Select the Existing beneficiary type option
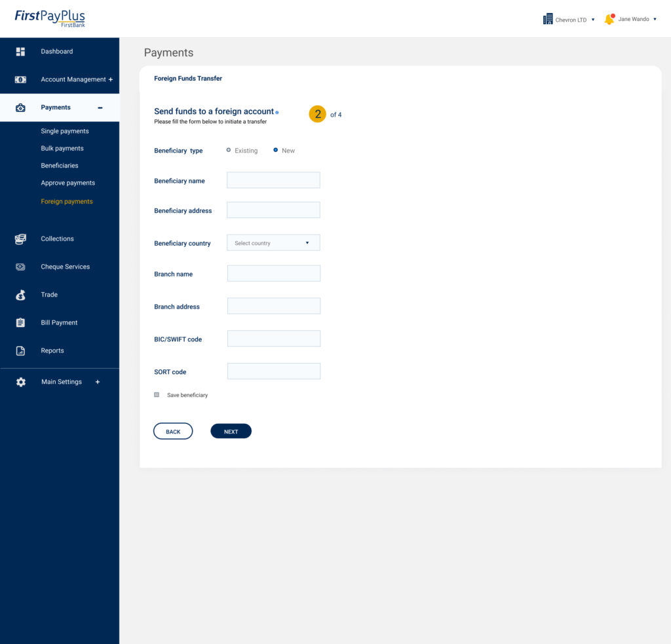Viewport: 671px width, 644px height. click(229, 150)
